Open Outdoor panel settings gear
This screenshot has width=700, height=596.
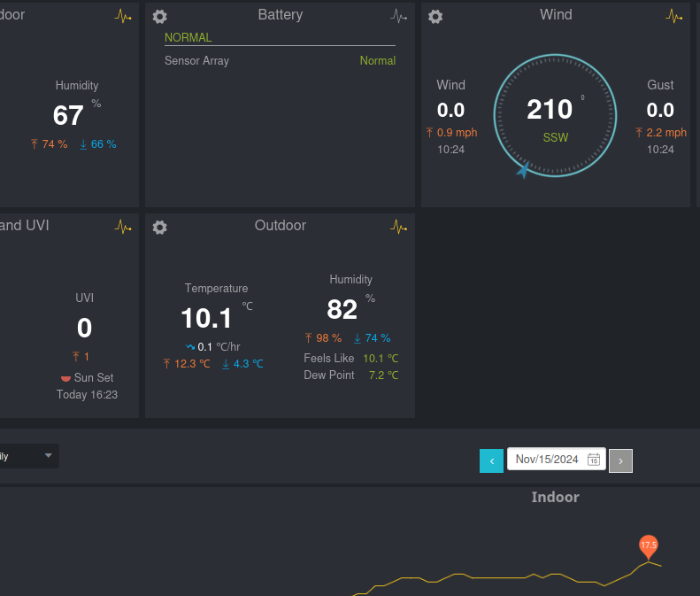(159, 228)
